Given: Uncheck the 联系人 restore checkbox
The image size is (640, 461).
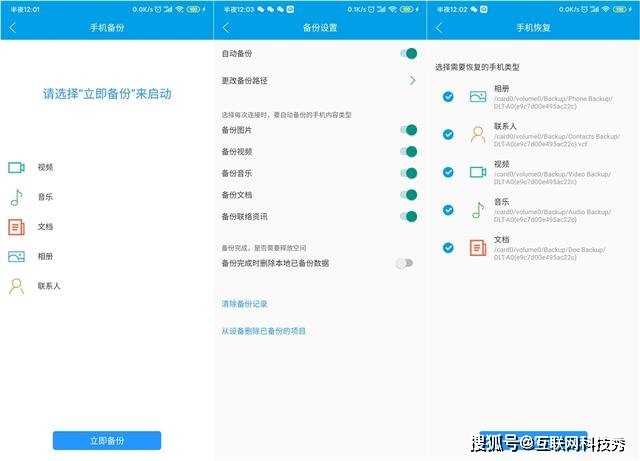Looking at the screenshot, I should click(448, 134).
